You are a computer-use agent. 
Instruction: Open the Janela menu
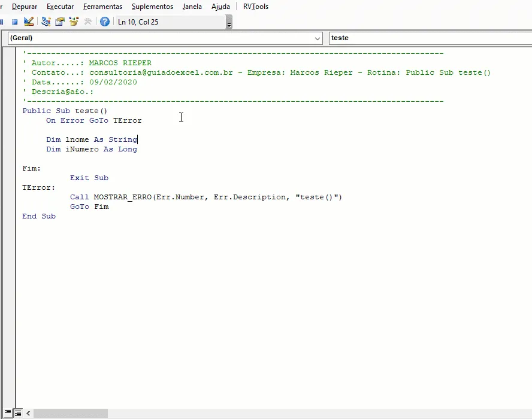click(192, 7)
